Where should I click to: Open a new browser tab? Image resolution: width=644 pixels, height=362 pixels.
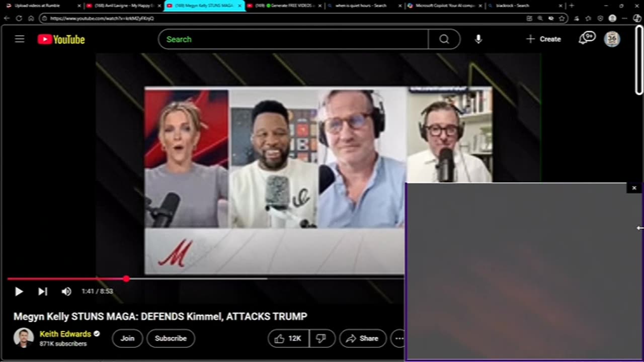(571, 6)
